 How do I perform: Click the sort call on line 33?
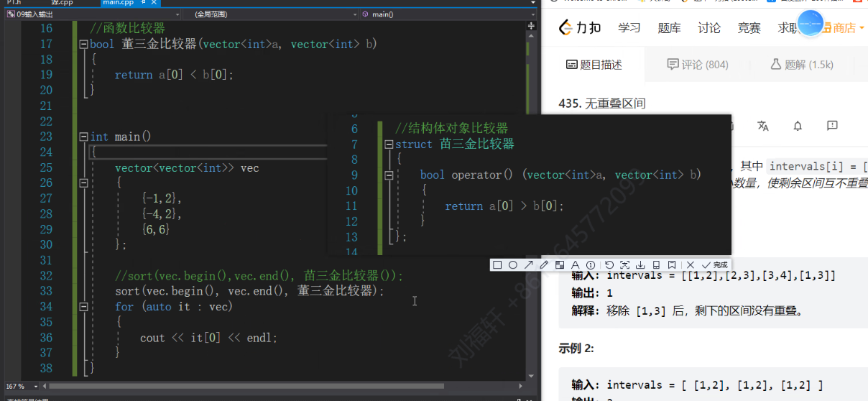(x=250, y=291)
